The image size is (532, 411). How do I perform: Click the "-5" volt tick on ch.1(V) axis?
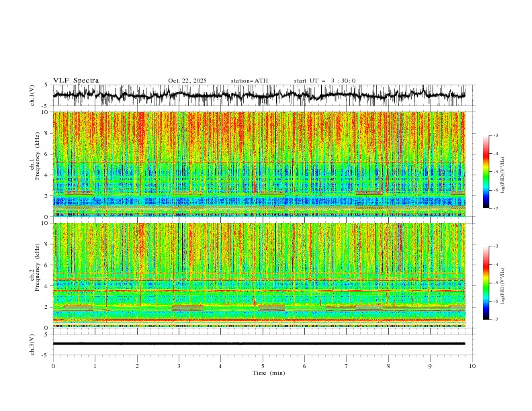tap(45, 106)
